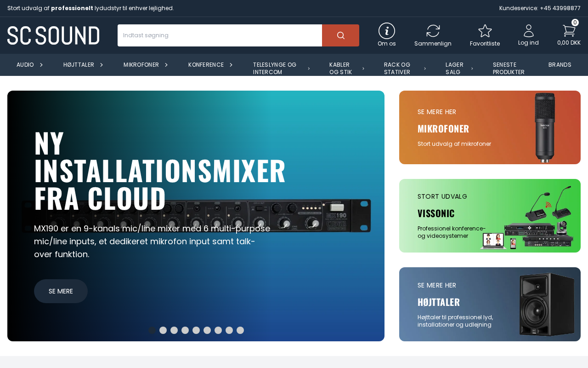Open RACK OG STATIVER menu
Image resolution: width=588 pixels, height=368 pixels.
click(x=397, y=69)
